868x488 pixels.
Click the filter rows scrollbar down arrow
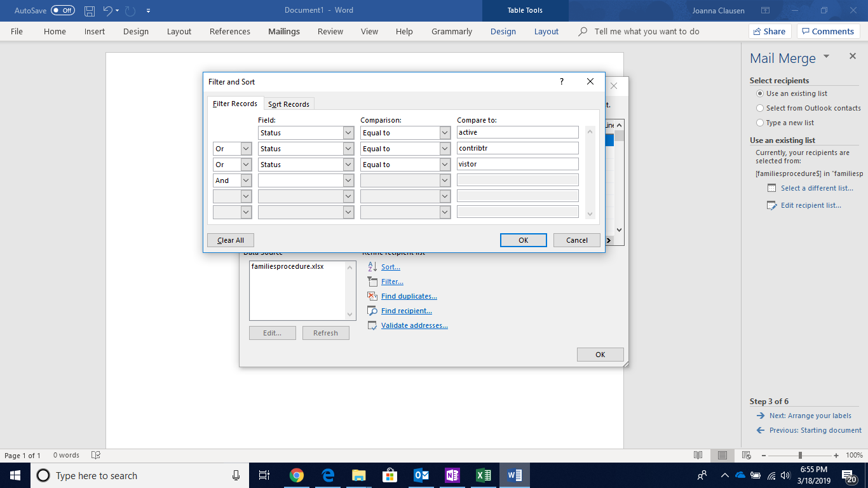tap(590, 214)
